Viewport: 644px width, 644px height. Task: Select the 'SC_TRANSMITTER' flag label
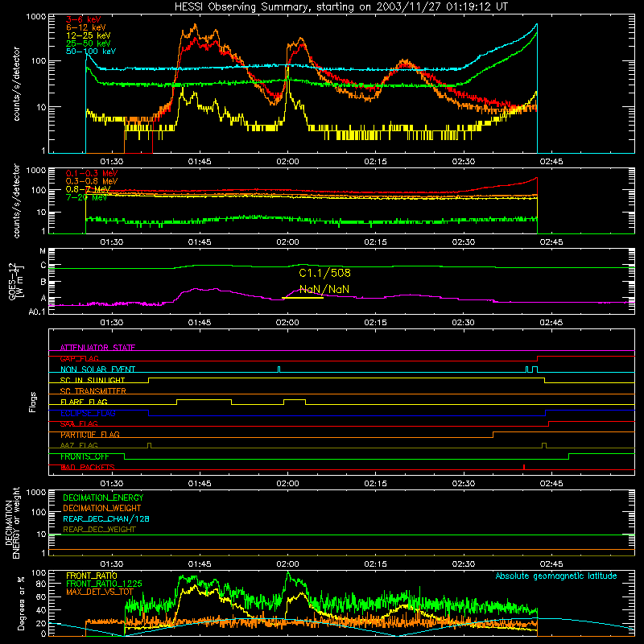pyautogui.click(x=93, y=391)
